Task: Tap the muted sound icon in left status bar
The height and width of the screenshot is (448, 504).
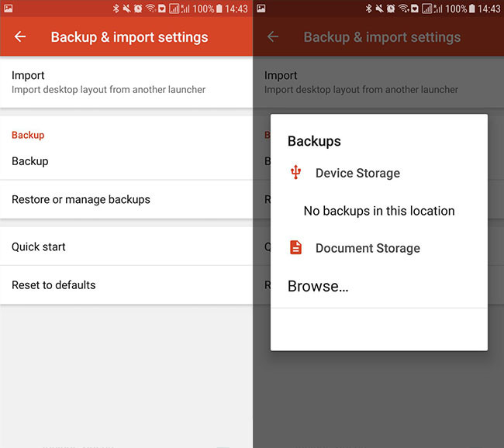Action: 126,9
